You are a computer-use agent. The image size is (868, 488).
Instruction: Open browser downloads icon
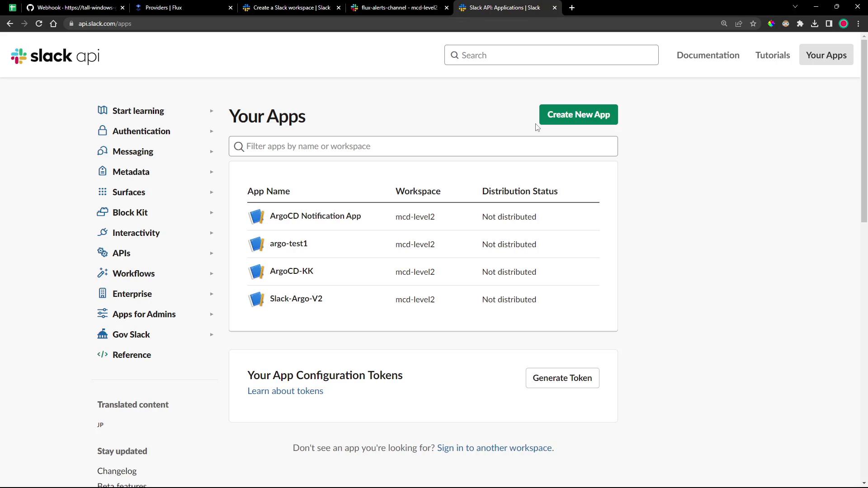point(815,23)
